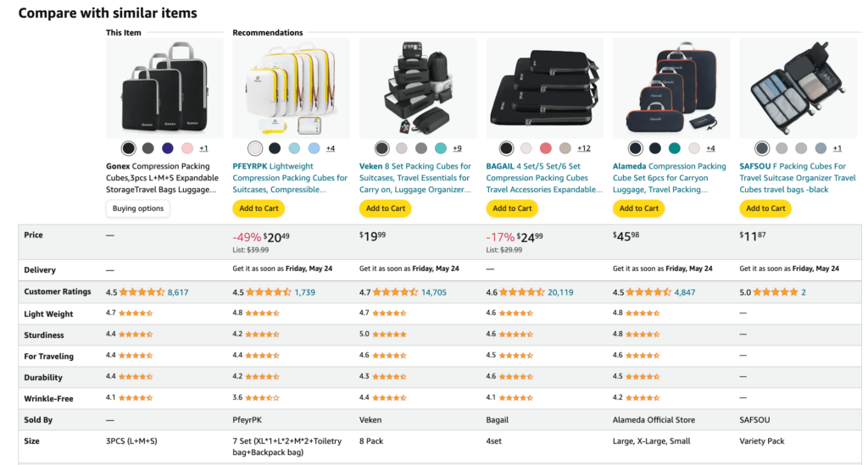Show the +12 more BAGAIL colors
Viewport: 868px width, 465px height.
pos(584,148)
